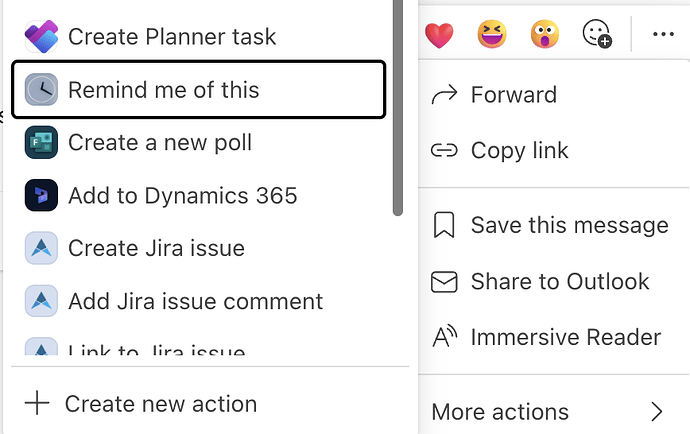The image size is (690, 434).
Task: Click the Planner task icon
Action: [x=41, y=37]
